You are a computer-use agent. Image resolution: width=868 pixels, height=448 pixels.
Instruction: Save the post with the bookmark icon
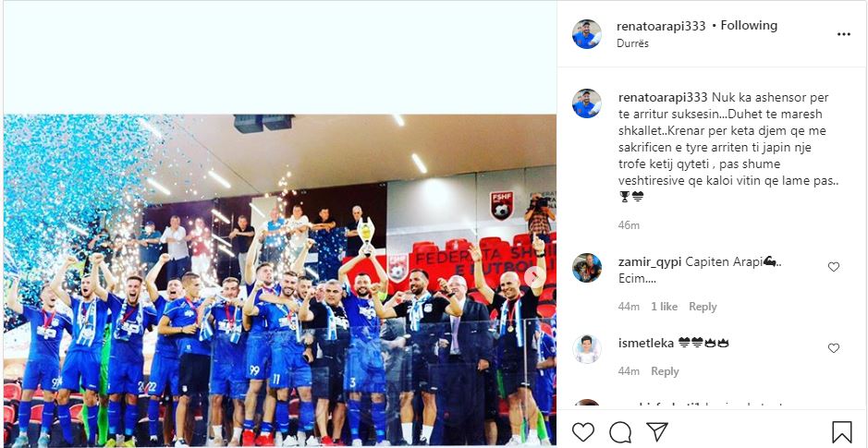pos(842,432)
